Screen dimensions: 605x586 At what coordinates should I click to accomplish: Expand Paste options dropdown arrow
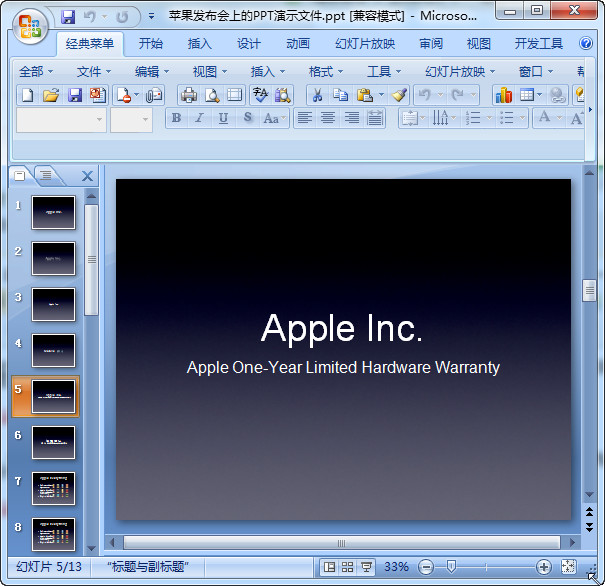point(381,95)
